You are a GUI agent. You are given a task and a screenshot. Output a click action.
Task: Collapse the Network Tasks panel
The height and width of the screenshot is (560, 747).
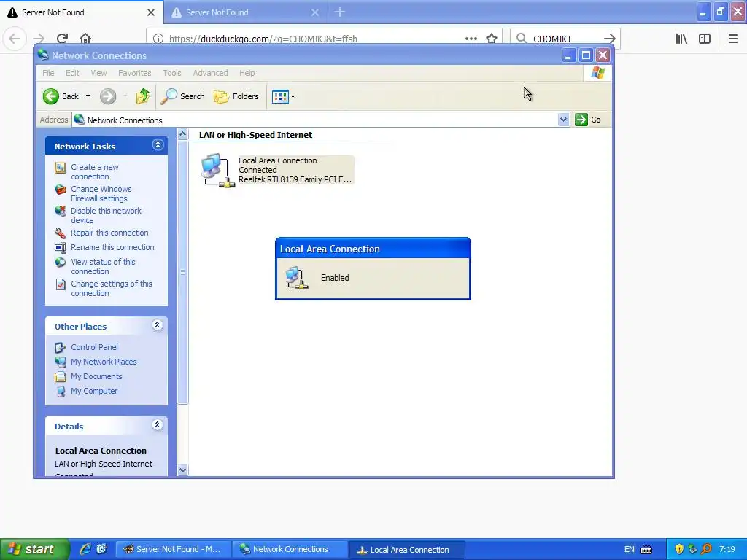coord(158,145)
